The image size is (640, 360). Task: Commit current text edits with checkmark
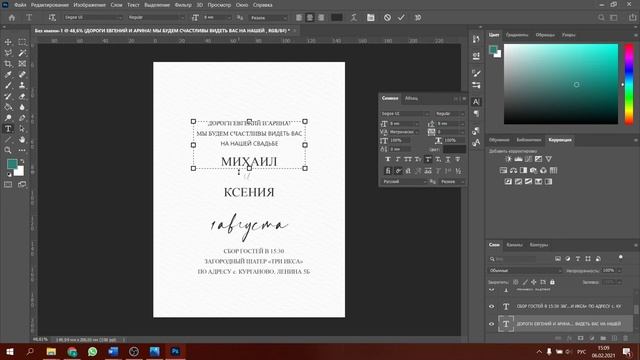(x=401, y=18)
